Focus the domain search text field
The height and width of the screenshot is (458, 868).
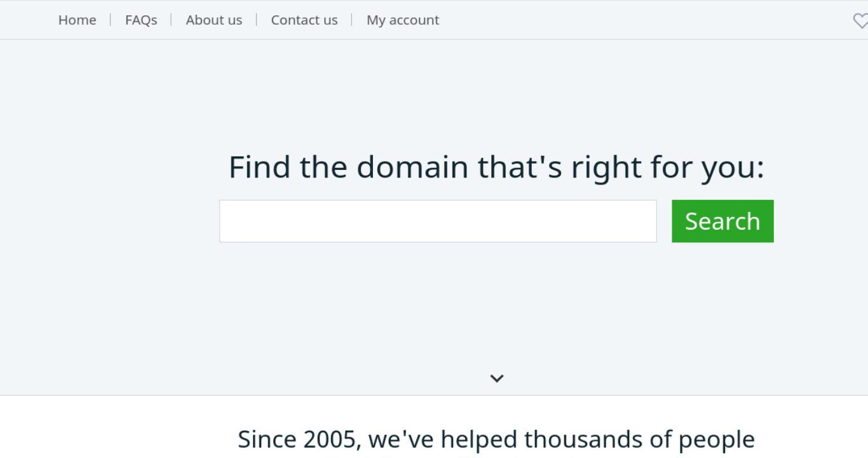coord(438,221)
